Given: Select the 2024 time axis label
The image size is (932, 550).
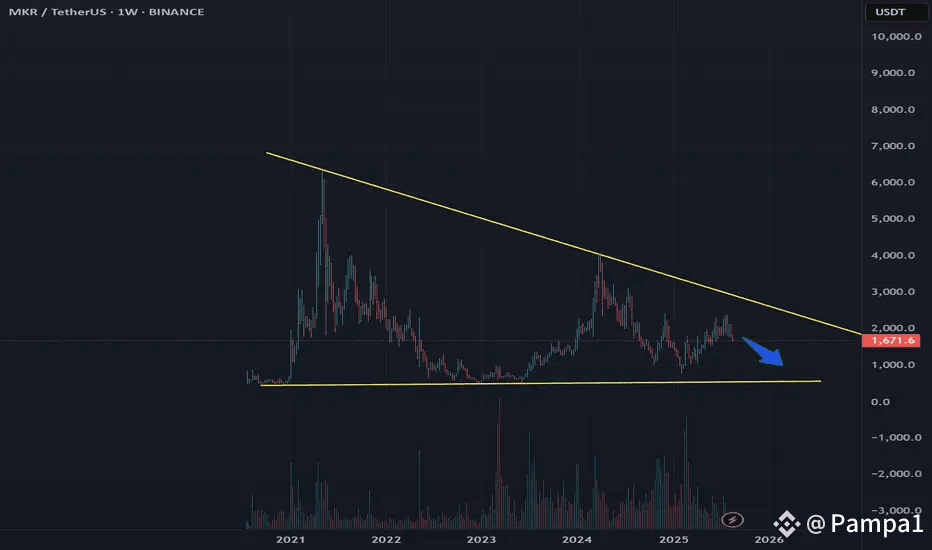Looking at the screenshot, I should (577, 540).
